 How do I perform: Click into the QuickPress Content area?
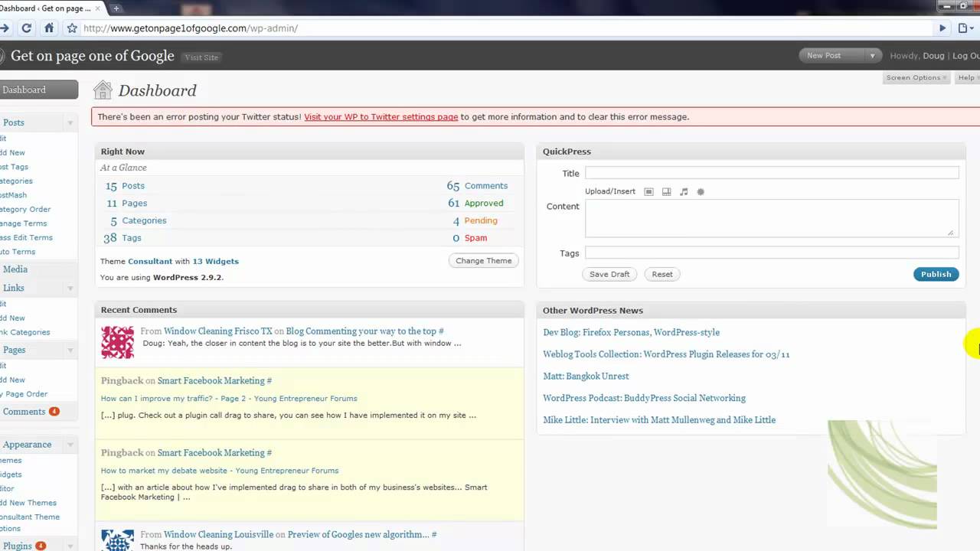pyautogui.click(x=772, y=218)
